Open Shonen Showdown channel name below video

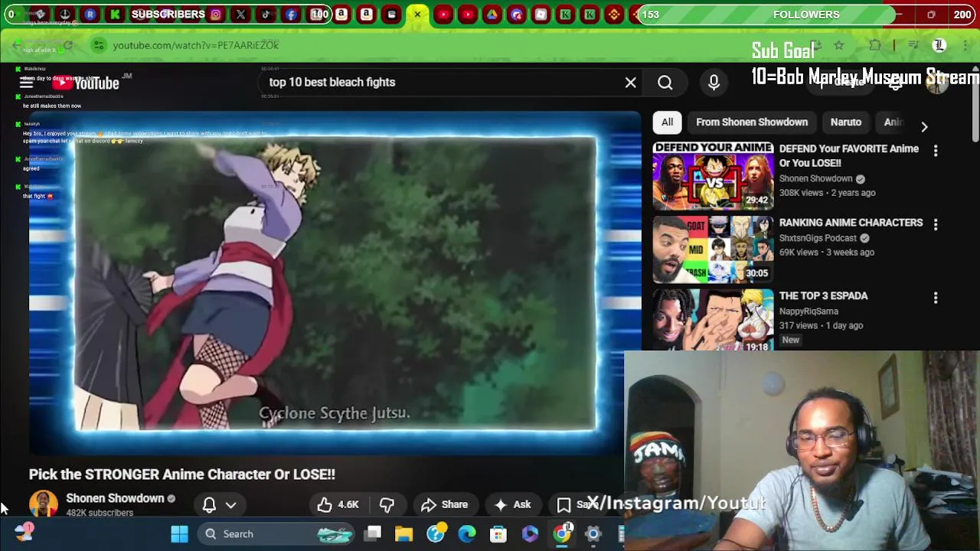pos(115,498)
